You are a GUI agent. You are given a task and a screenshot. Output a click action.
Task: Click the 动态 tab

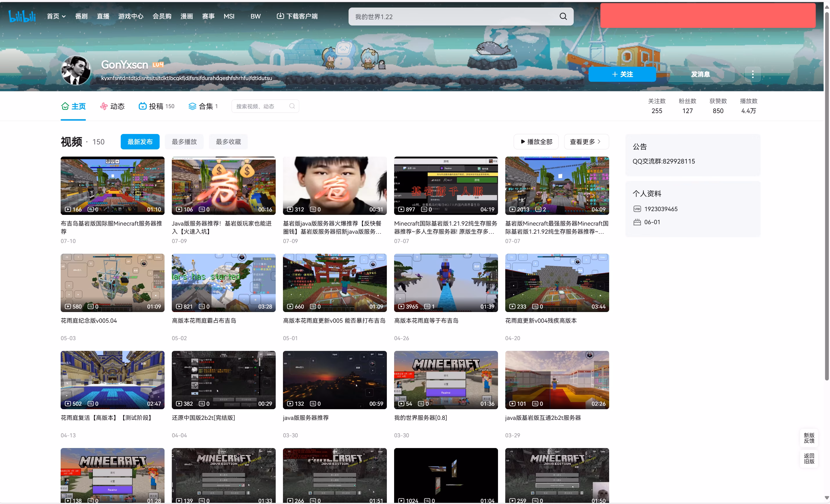[x=113, y=106]
